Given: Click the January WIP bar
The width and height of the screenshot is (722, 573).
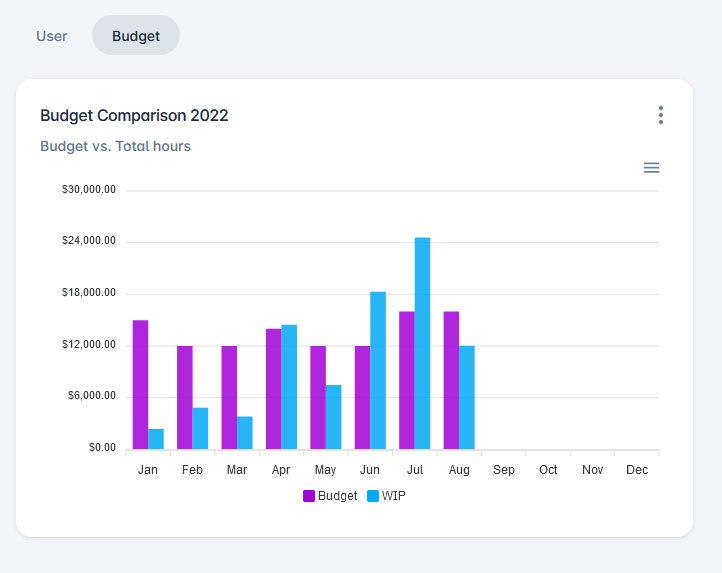Looking at the screenshot, I should tap(156, 439).
